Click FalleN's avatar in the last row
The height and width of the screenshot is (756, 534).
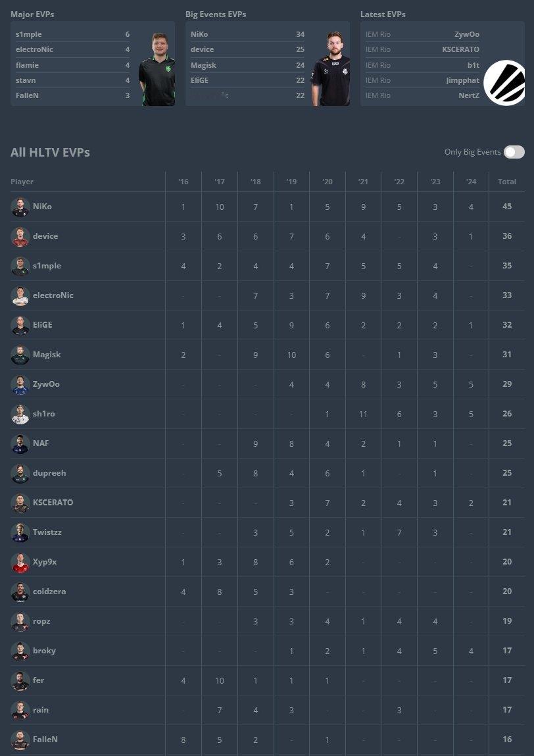coord(20,740)
